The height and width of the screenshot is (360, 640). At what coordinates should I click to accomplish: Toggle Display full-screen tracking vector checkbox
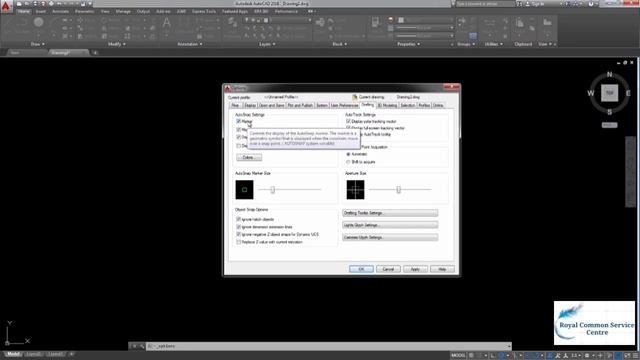[348, 128]
